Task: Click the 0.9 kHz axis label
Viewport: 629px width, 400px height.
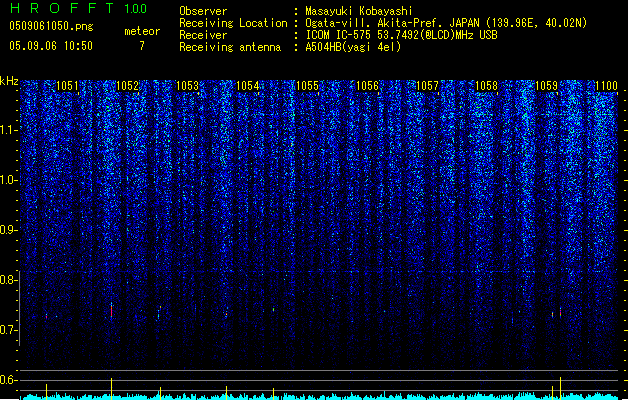Action: pos(9,230)
